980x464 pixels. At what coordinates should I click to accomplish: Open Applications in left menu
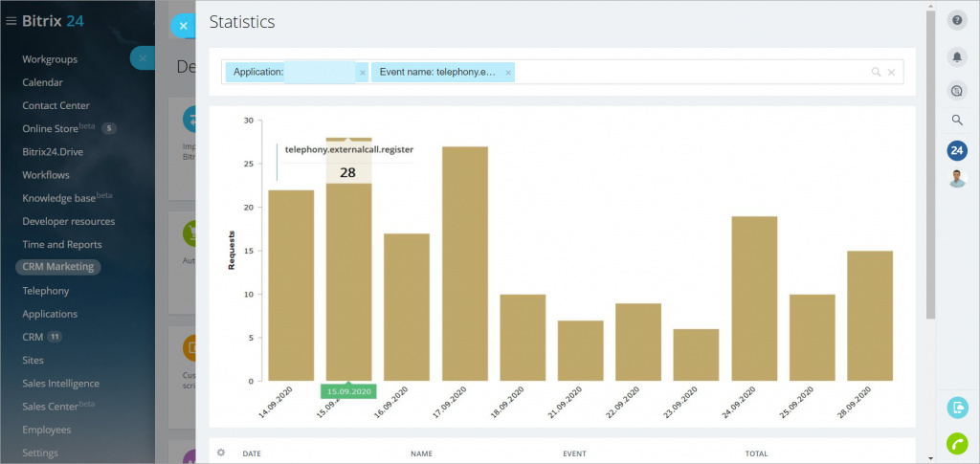pos(50,314)
